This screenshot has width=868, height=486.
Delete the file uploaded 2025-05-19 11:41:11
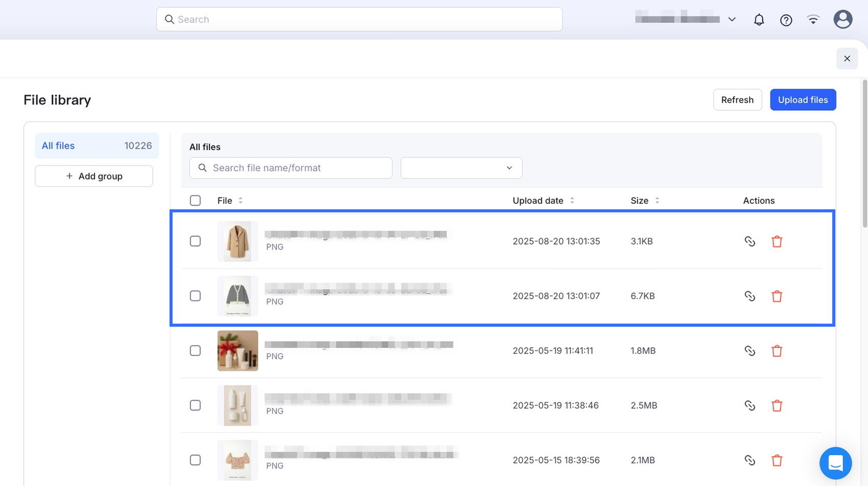coord(777,351)
